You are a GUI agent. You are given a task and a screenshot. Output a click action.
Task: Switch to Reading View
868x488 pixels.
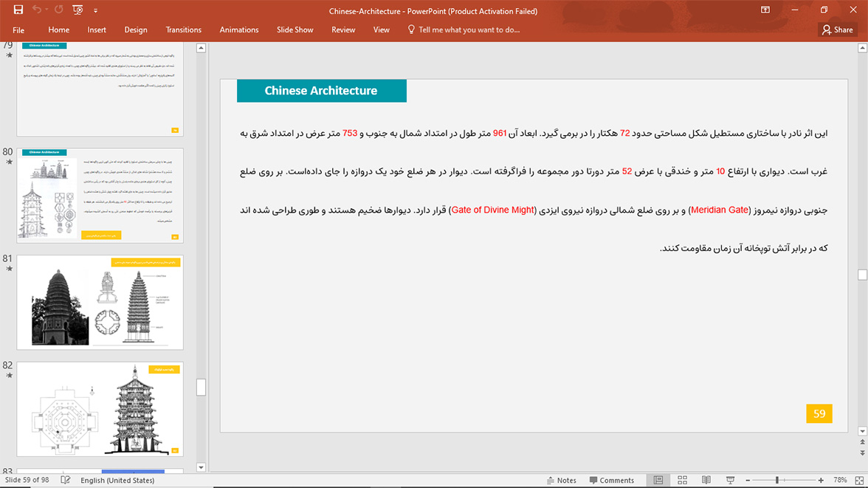[706, 480]
